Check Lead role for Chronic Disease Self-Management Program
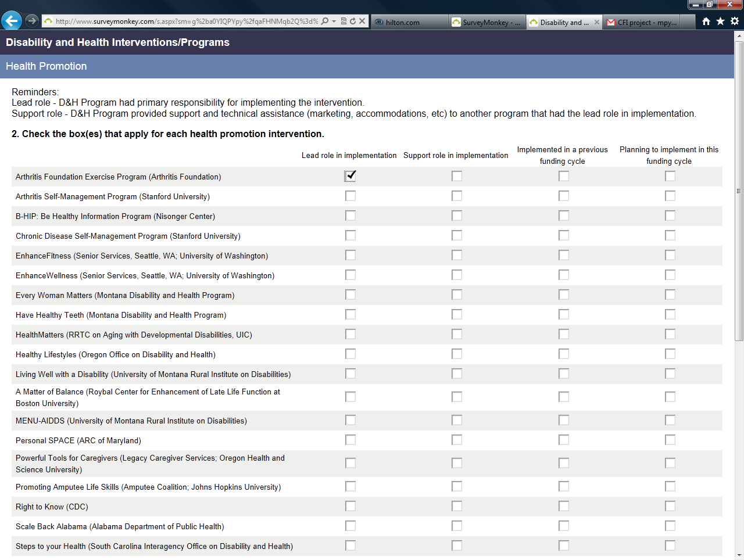Image resolution: width=744 pixels, height=560 pixels. coord(350,235)
